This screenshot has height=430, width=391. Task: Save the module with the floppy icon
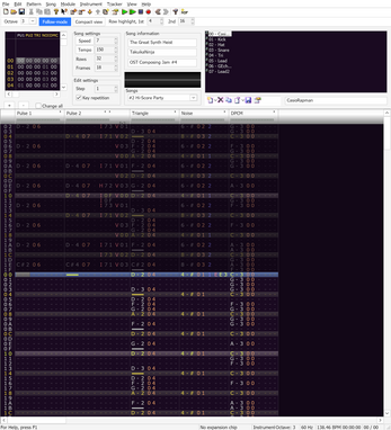22,12
